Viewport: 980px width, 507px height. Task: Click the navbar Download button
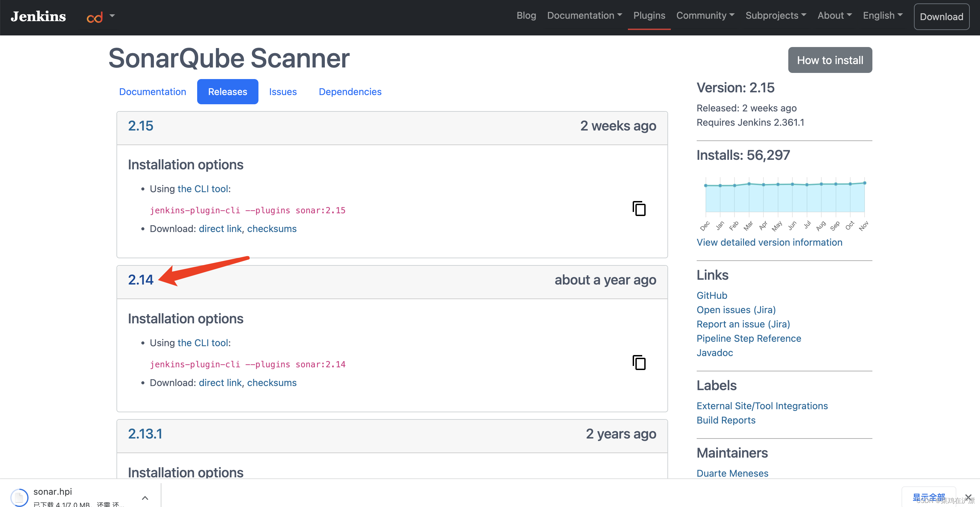coord(941,17)
